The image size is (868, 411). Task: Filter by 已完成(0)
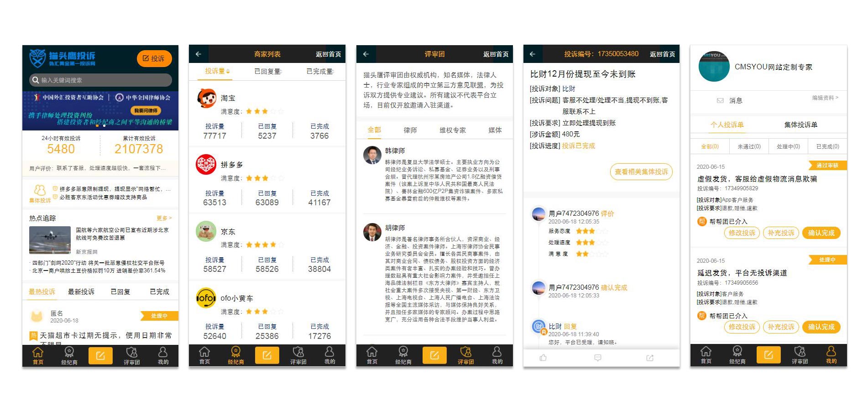[827, 146]
